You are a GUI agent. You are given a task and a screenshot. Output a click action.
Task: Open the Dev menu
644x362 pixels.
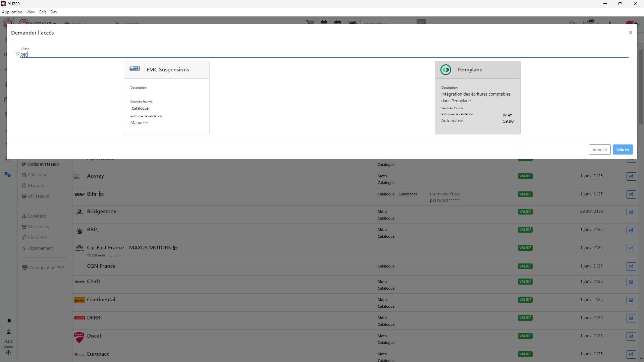coord(54,12)
